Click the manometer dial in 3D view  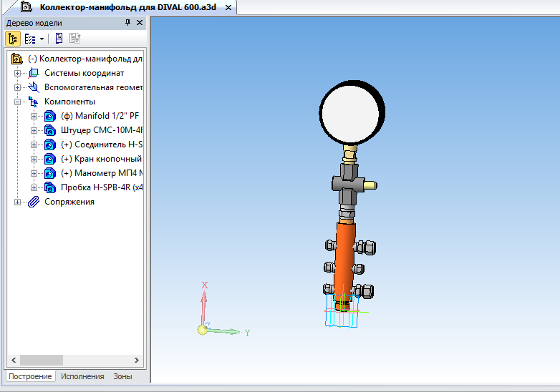pos(352,113)
